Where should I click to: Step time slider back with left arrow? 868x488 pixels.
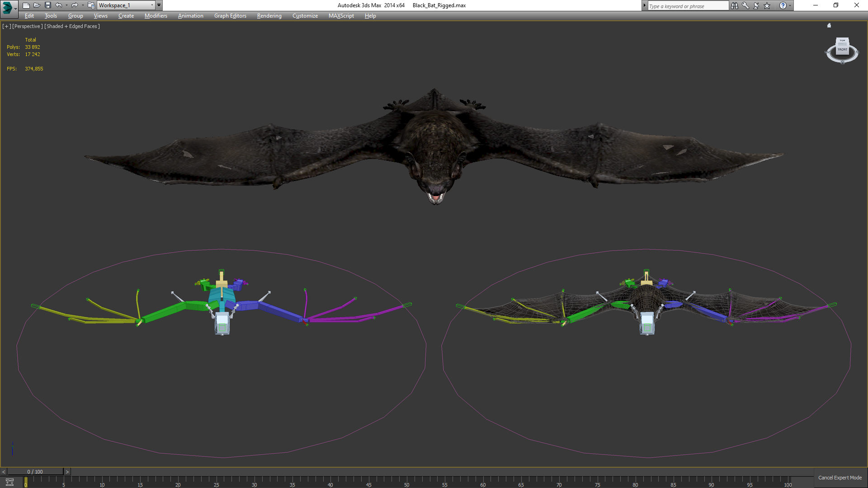pos(4,472)
